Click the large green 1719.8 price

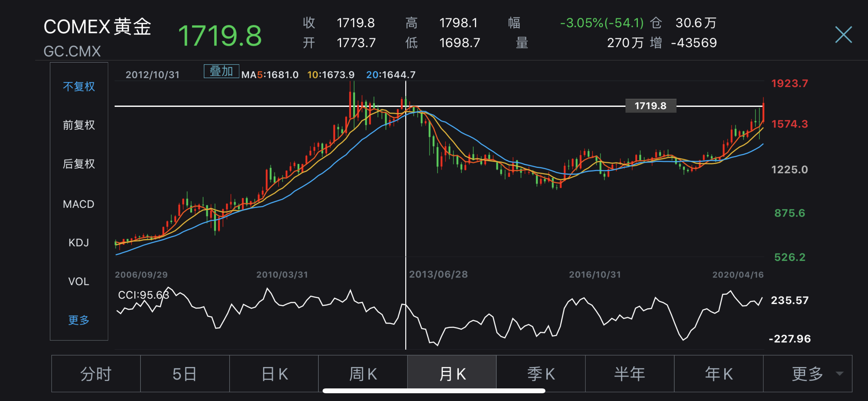click(x=220, y=36)
